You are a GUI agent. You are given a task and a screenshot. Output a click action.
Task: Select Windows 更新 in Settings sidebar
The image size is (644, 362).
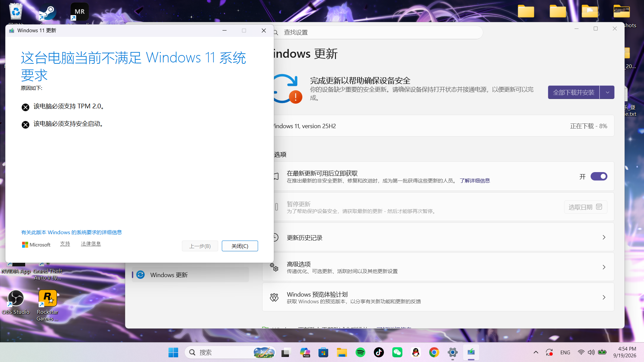(190, 275)
